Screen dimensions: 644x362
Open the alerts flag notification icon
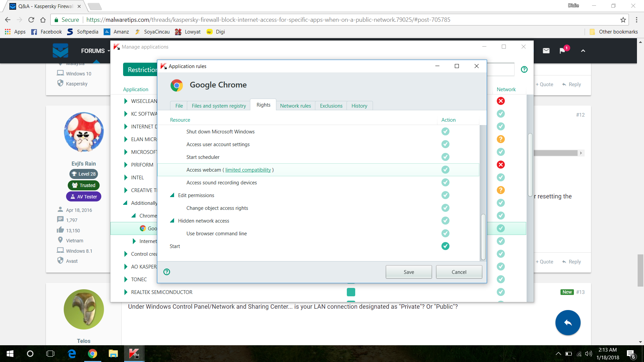562,51
